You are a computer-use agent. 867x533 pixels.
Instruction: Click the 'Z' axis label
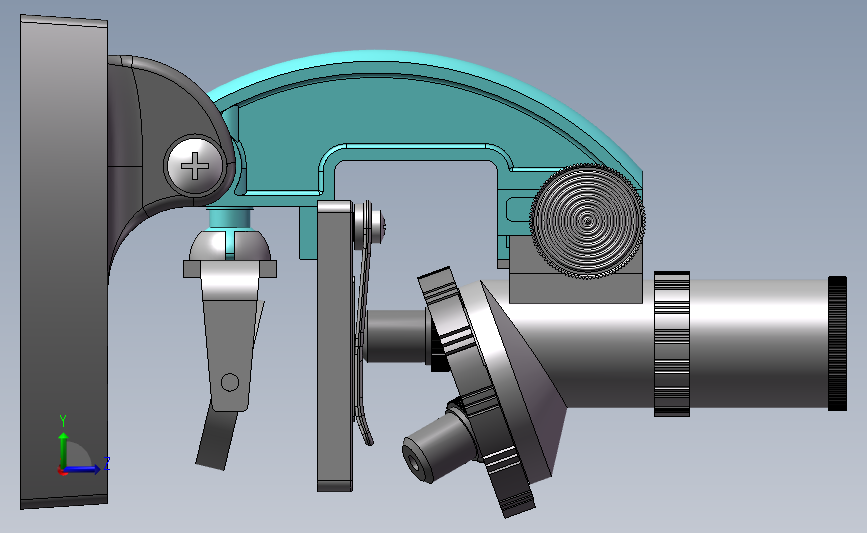pyautogui.click(x=107, y=463)
